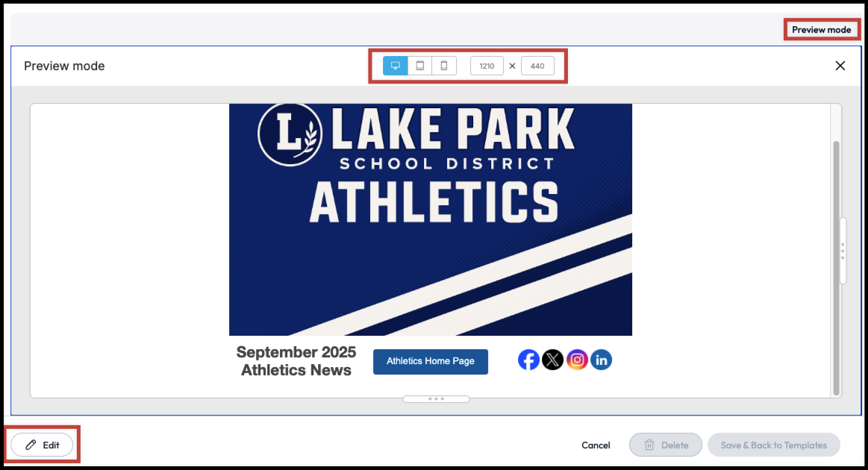Click the Facebook social icon
The image size is (868, 470).
click(x=528, y=360)
